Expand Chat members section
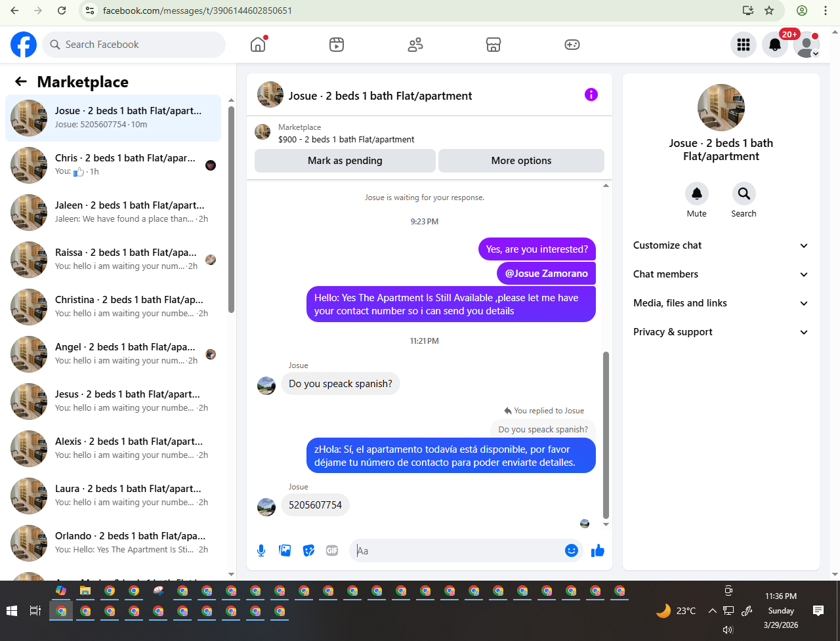The image size is (840, 641). pos(721,274)
